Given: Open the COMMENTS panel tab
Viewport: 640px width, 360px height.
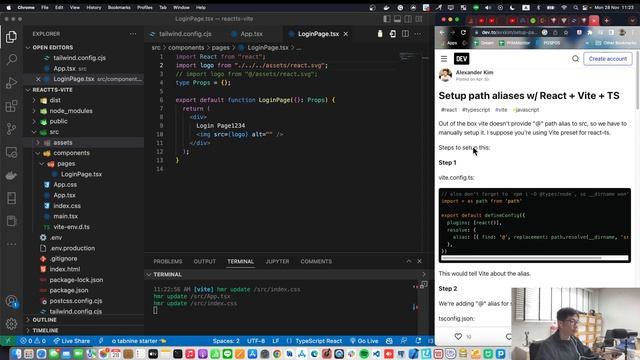Looking at the screenshot, I should [316, 261].
